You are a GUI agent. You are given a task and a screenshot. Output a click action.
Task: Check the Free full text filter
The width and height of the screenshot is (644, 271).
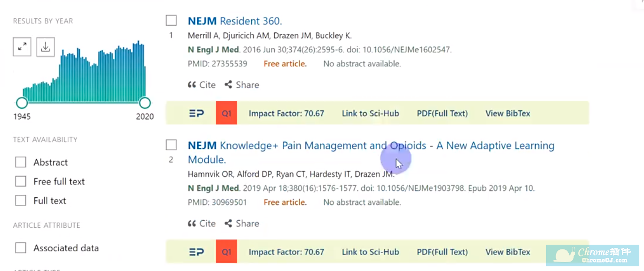click(x=21, y=181)
